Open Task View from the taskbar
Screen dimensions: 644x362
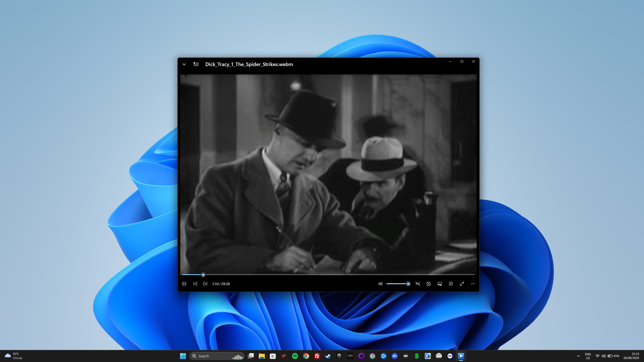251,356
